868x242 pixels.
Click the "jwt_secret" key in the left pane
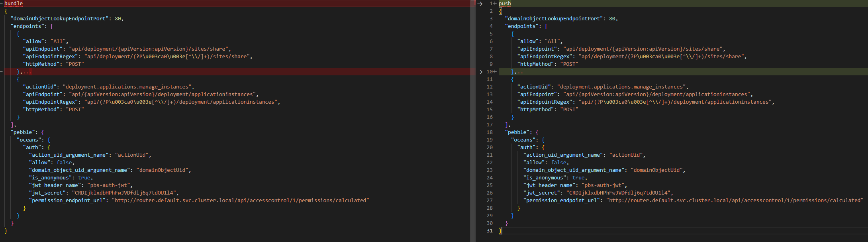47,193
